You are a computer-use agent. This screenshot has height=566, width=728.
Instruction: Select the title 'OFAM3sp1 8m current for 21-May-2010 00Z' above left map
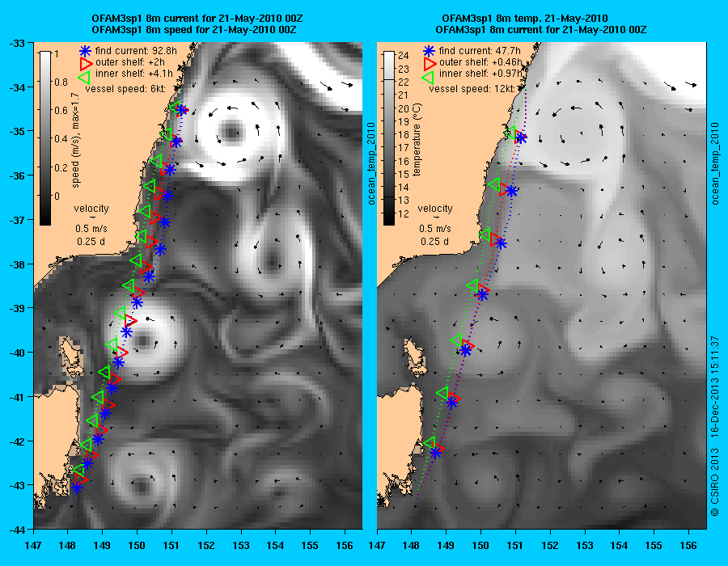click(197, 19)
